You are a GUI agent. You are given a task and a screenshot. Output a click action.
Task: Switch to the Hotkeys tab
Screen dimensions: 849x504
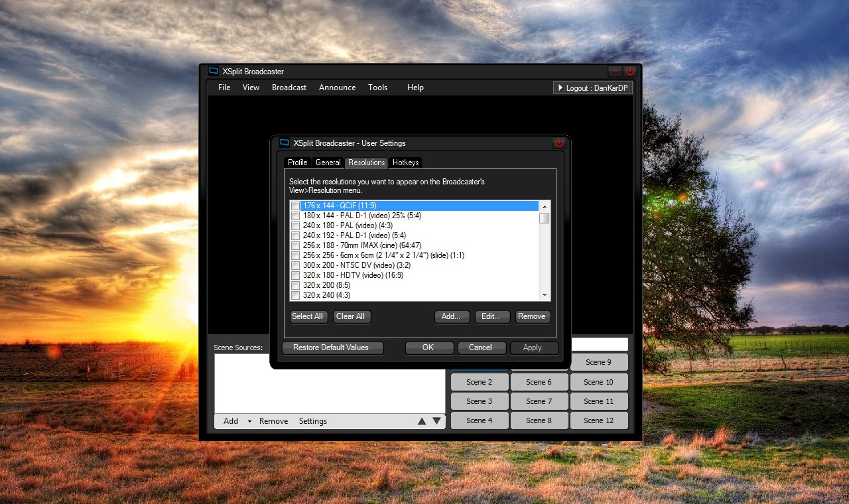tap(405, 162)
